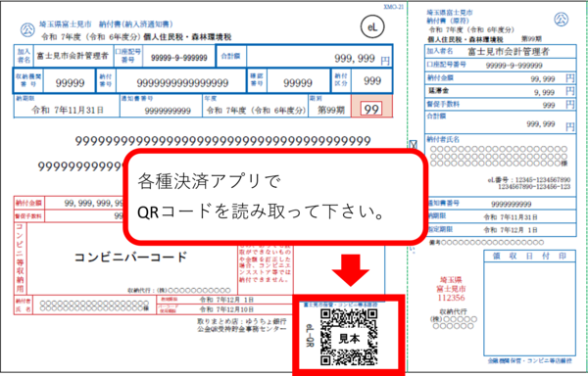Click the 収納機関番号 value 99999
588x376 pixels.
click(70, 83)
